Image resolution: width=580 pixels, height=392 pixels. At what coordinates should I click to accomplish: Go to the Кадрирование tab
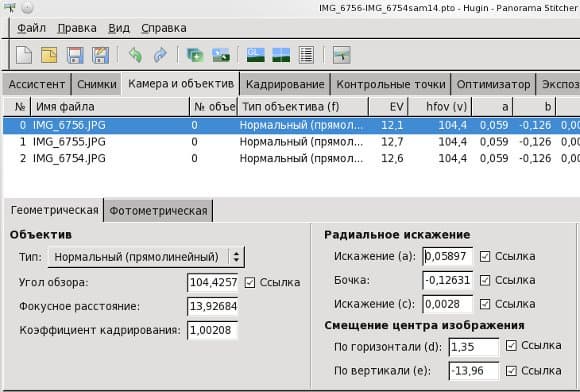[x=285, y=84]
